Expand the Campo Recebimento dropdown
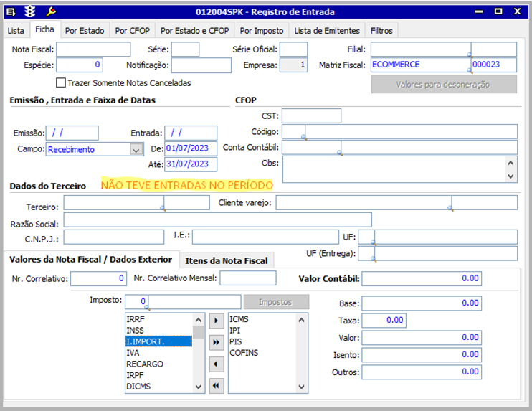 tap(136, 149)
